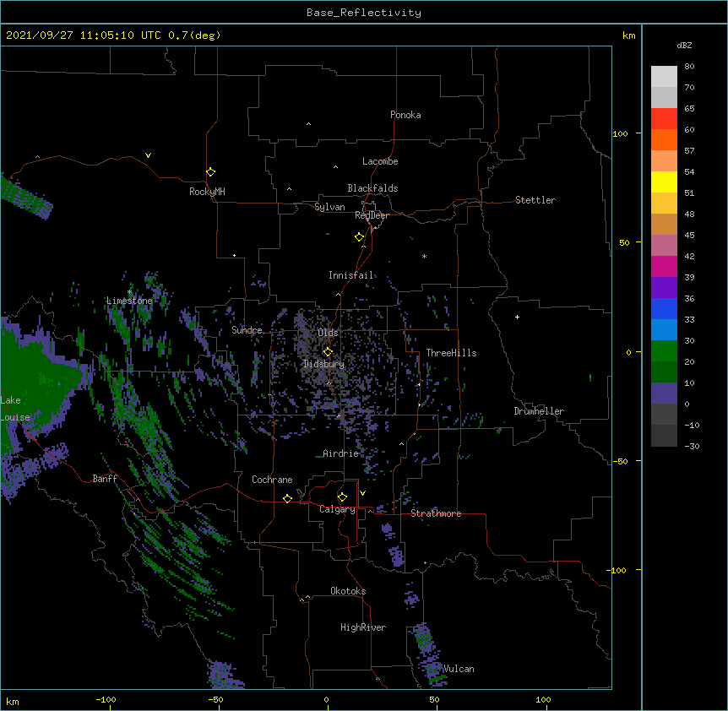The width and height of the screenshot is (728, 711).
Task: Pick the near-white 80–70 dBZ swatch
Action: pos(664,76)
